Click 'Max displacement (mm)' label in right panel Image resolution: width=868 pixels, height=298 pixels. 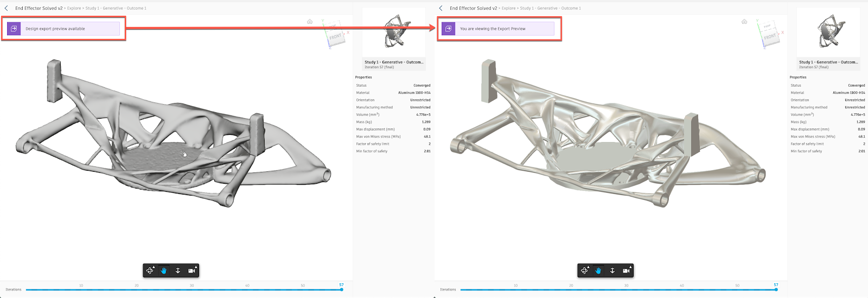pyautogui.click(x=810, y=129)
